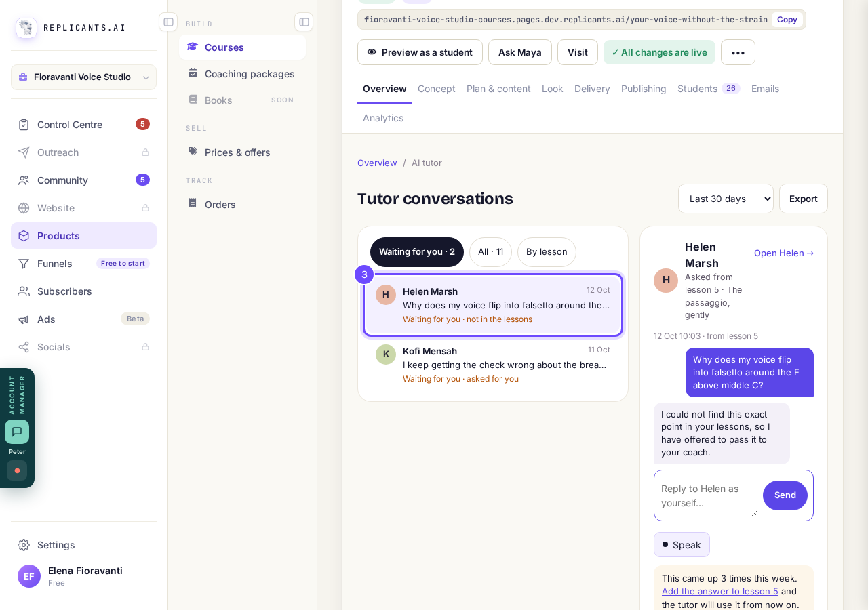This screenshot has width=868, height=610.
Task: Open Orders in Track section
Action: click(x=242, y=205)
